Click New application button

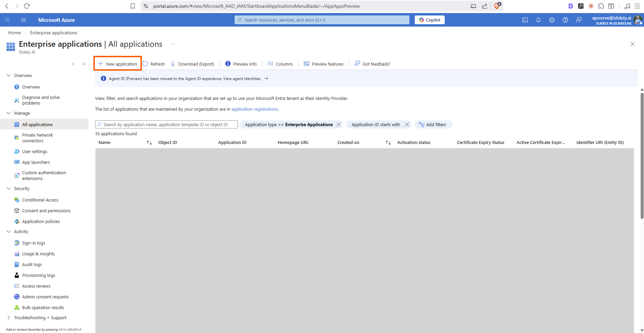coord(118,64)
